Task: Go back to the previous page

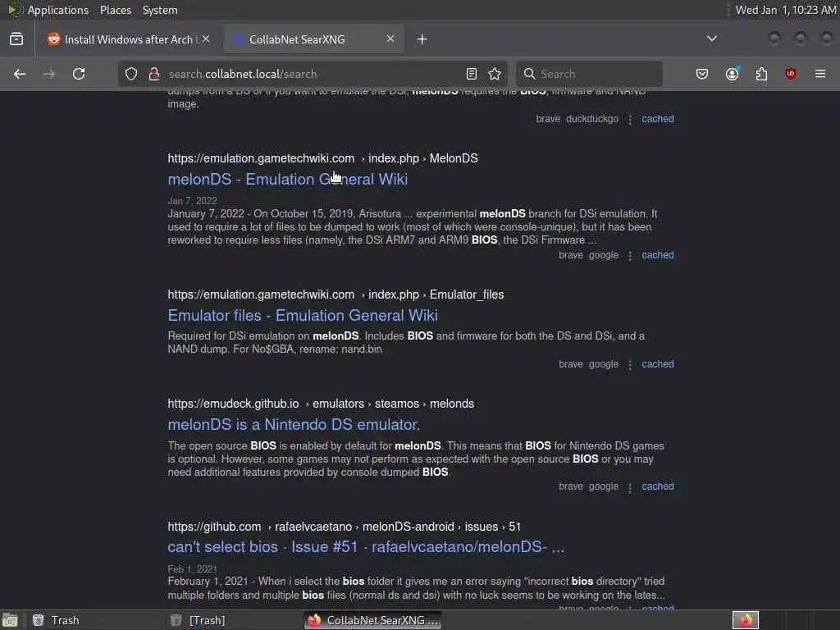Action: click(x=20, y=74)
